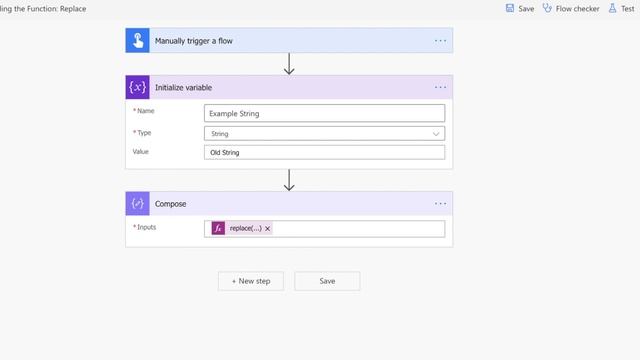Open Flow checker from top toolbar

pyautogui.click(x=577, y=9)
